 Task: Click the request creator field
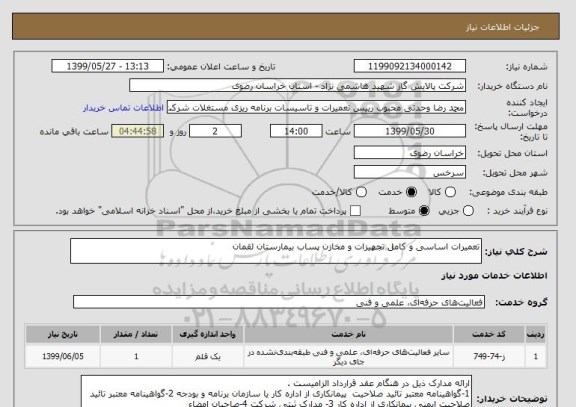pyautogui.click(x=316, y=108)
